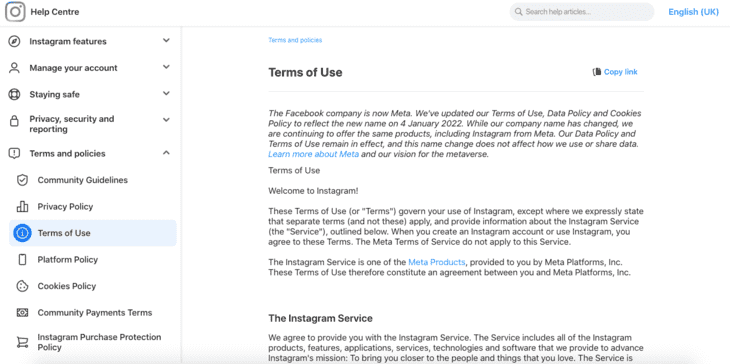Click the shopping cart icon beside Purchase Protection

pos(22,342)
